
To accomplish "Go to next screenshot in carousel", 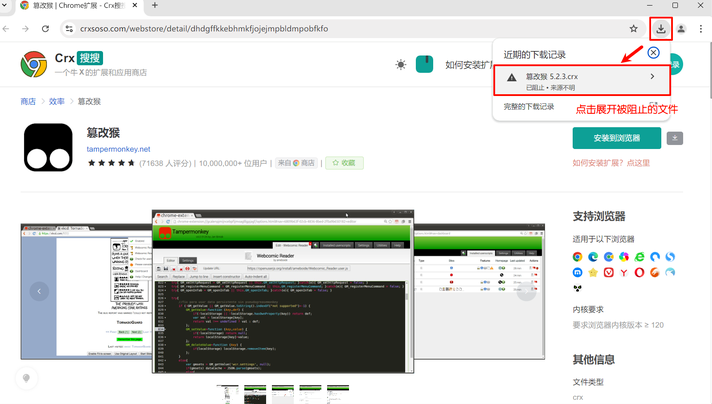I will (x=525, y=291).
